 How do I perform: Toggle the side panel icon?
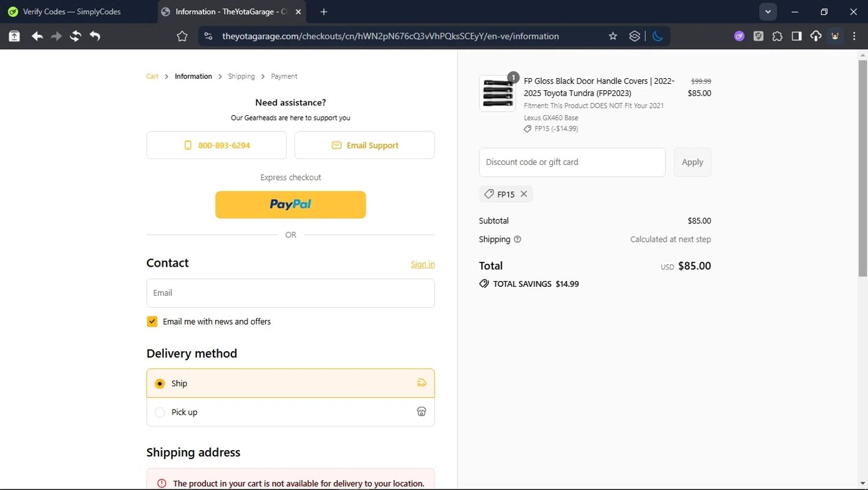coord(796,36)
